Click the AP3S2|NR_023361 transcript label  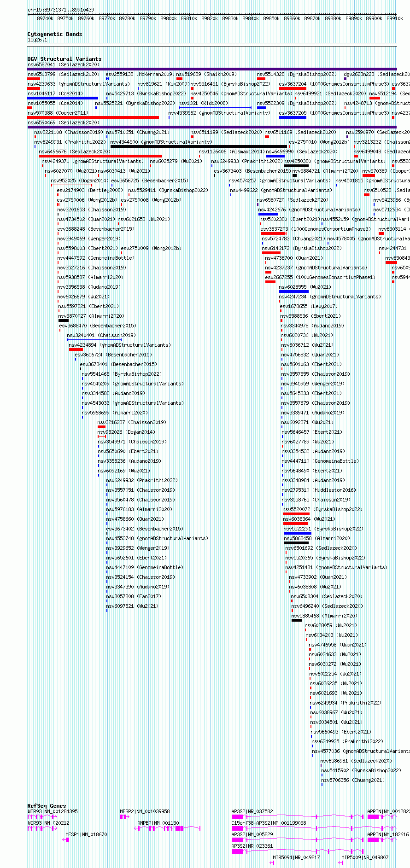(252, 846)
